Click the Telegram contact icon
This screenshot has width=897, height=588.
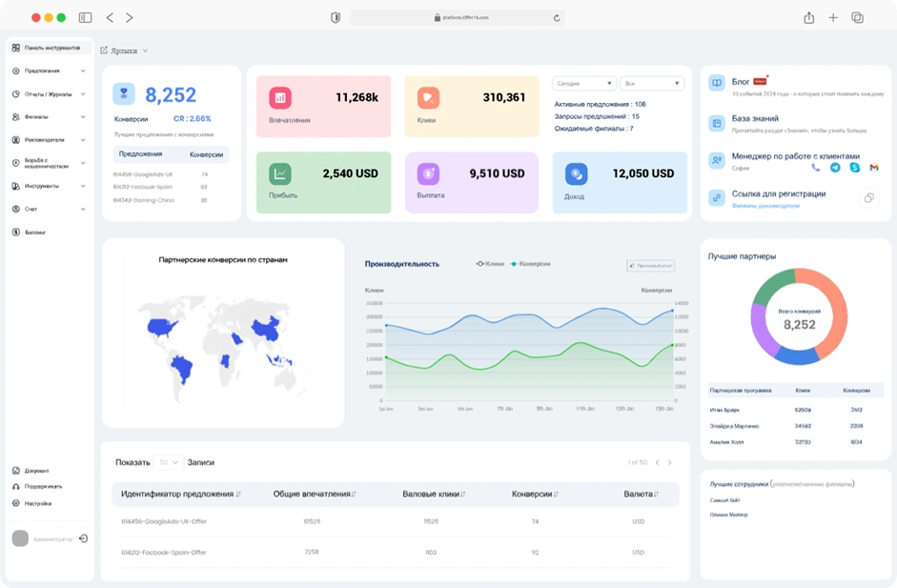click(x=835, y=168)
